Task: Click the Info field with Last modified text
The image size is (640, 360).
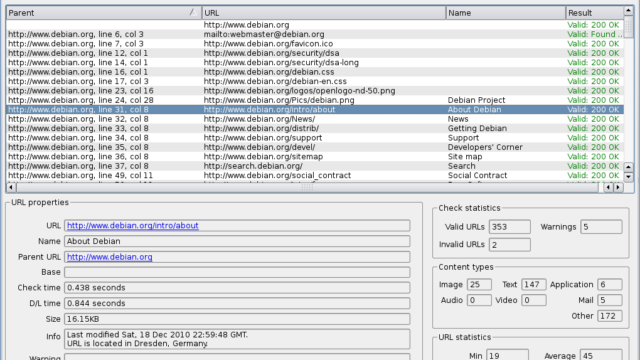Action: pos(237,339)
